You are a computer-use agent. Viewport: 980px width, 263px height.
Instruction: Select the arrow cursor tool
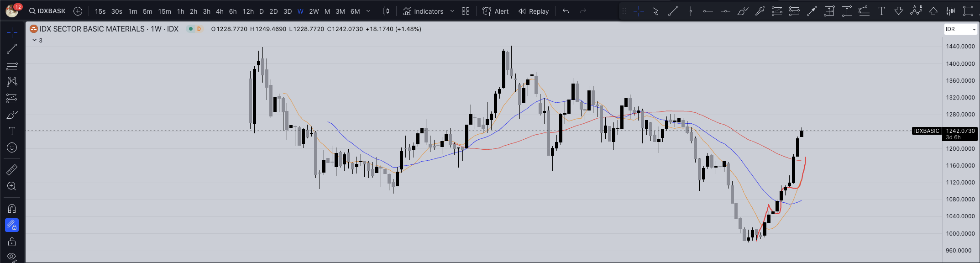[x=655, y=11]
